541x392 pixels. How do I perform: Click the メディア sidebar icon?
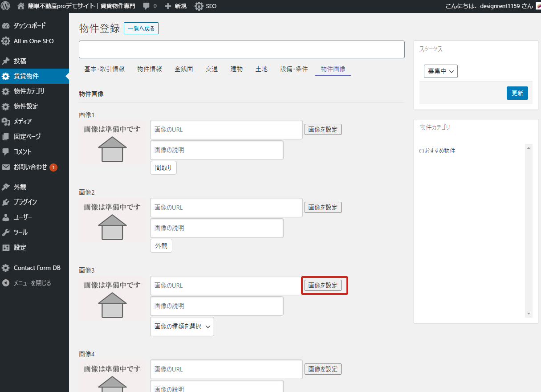click(x=6, y=122)
